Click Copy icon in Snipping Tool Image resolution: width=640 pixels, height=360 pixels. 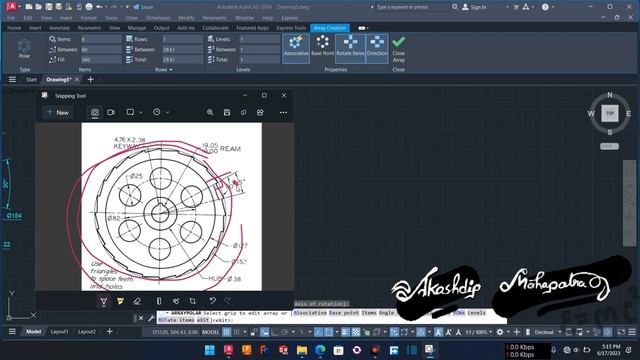[x=244, y=112]
